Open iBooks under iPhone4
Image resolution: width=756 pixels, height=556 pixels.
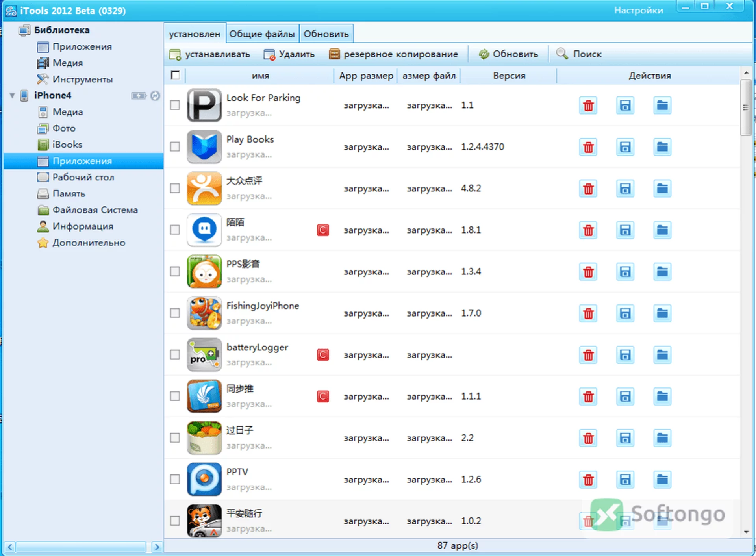coord(67,145)
